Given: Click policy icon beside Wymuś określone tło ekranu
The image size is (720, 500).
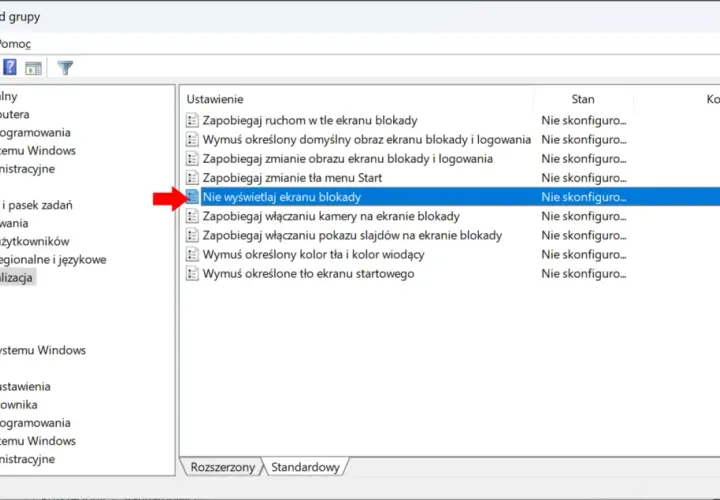Looking at the screenshot, I should pos(192,274).
